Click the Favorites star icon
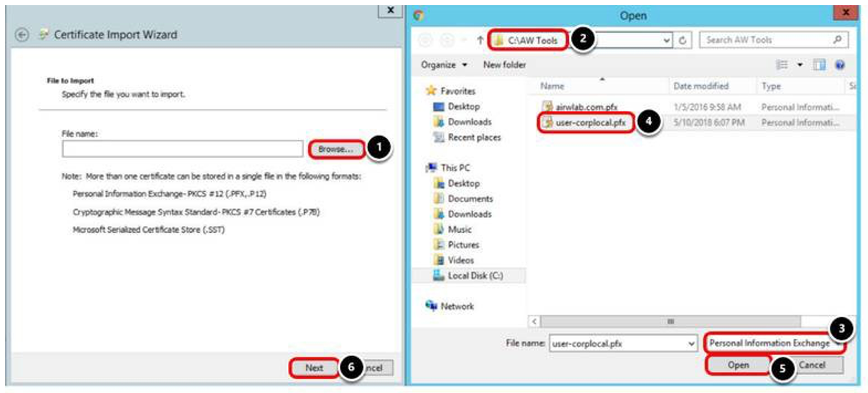 [431, 91]
